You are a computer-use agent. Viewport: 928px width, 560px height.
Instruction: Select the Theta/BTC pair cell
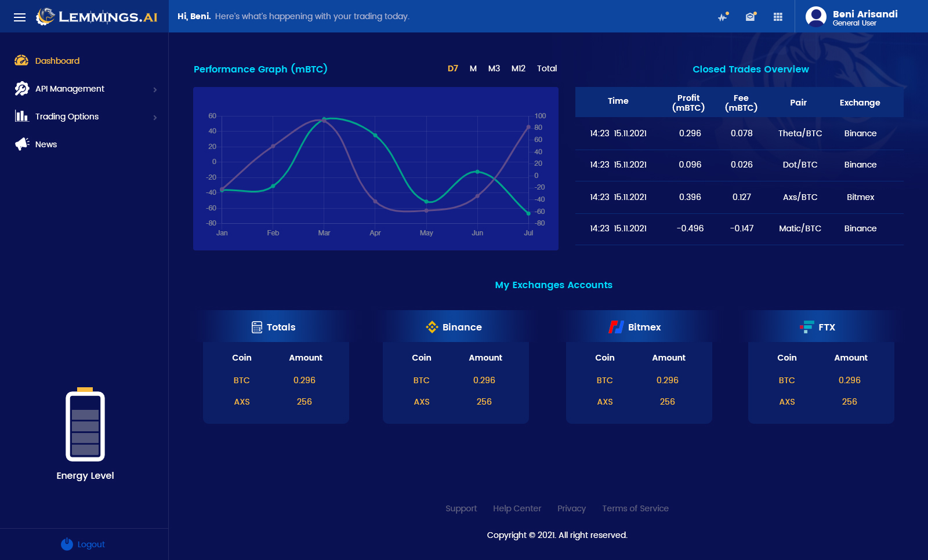(x=800, y=133)
